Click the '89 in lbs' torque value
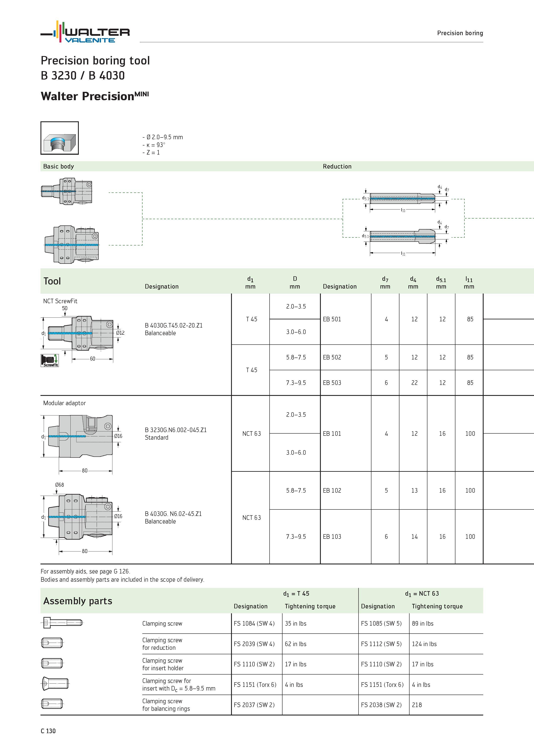This screenshot has height=756, width=534. tap(423, 623)
